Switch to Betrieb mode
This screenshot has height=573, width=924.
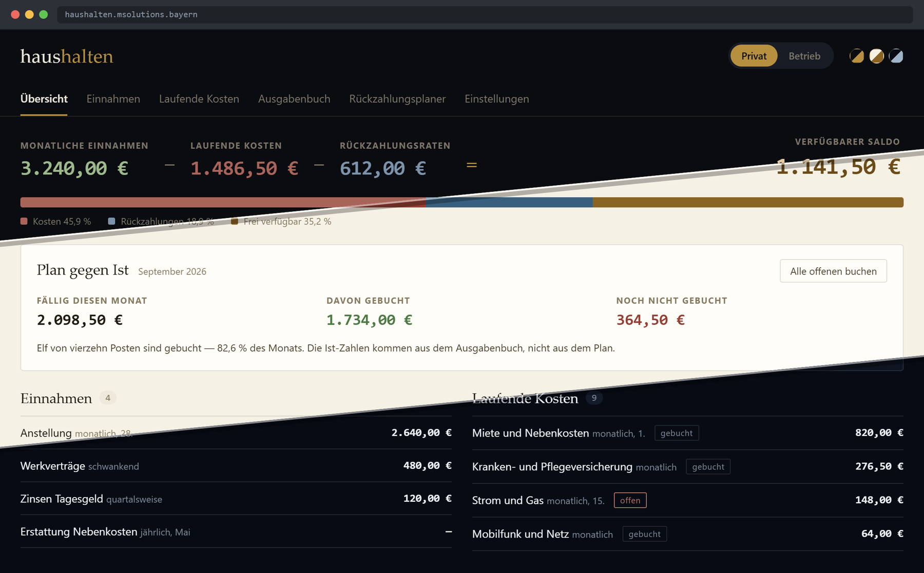804,56
